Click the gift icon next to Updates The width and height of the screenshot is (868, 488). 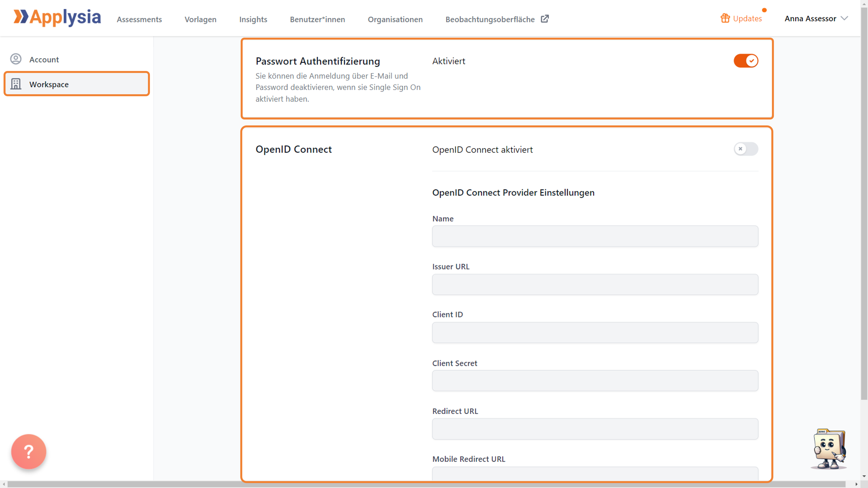point(725,18)
